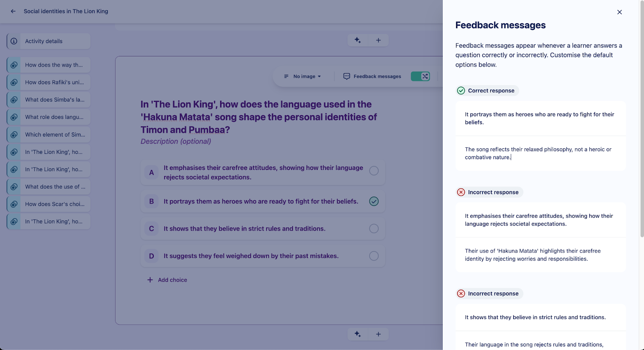Open sidebar question 'What role does langu...'
644x350 pixels.
[x=49, y=117]
